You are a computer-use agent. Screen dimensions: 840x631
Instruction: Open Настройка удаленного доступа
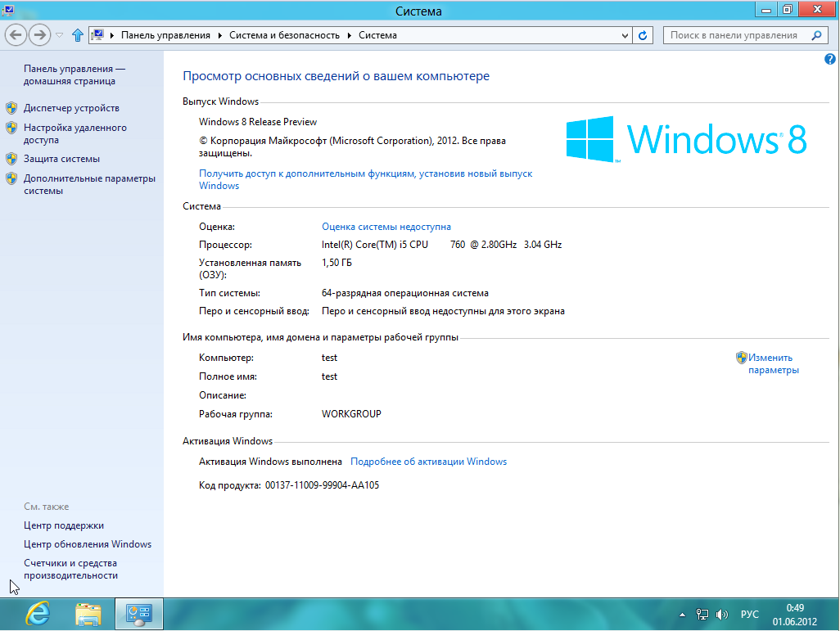(75, 134)
